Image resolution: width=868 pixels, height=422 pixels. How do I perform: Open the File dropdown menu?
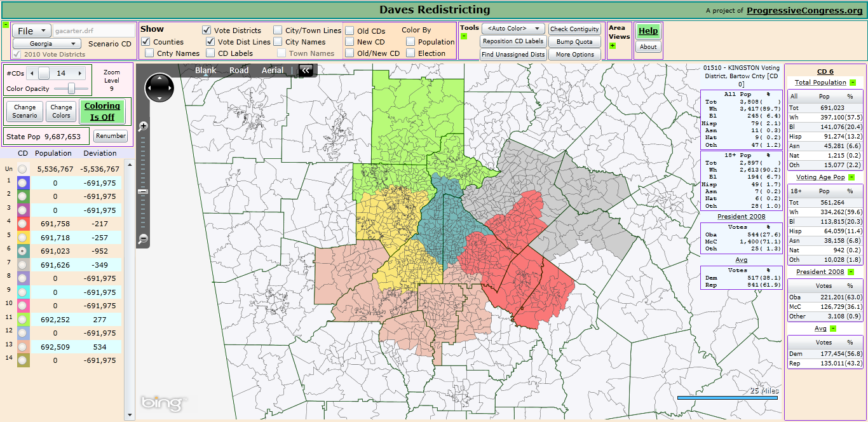click(32, 31)
